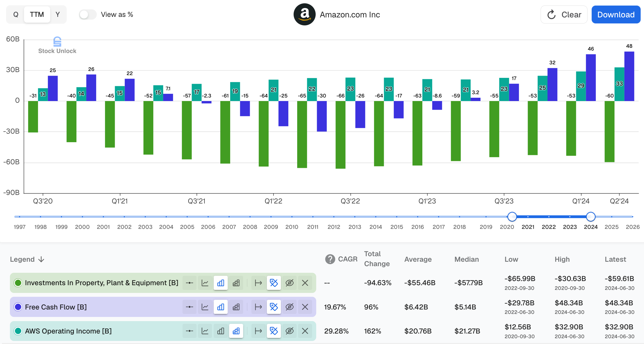Choose stacked bar icon for Investments In Property
Viewport: 644px width, 344px height.
pyautogui.click(x=236, y=283)
